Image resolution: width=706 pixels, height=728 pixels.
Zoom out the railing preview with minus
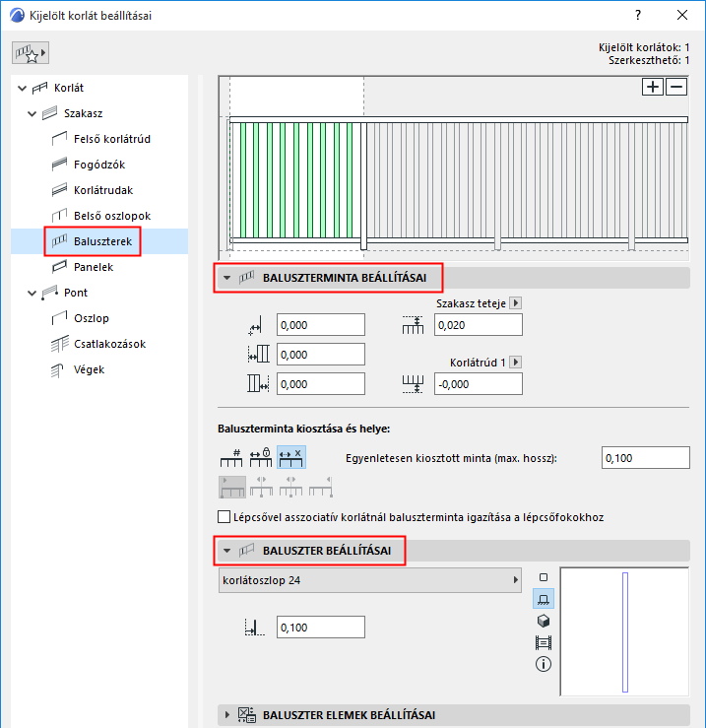[676, 87]
